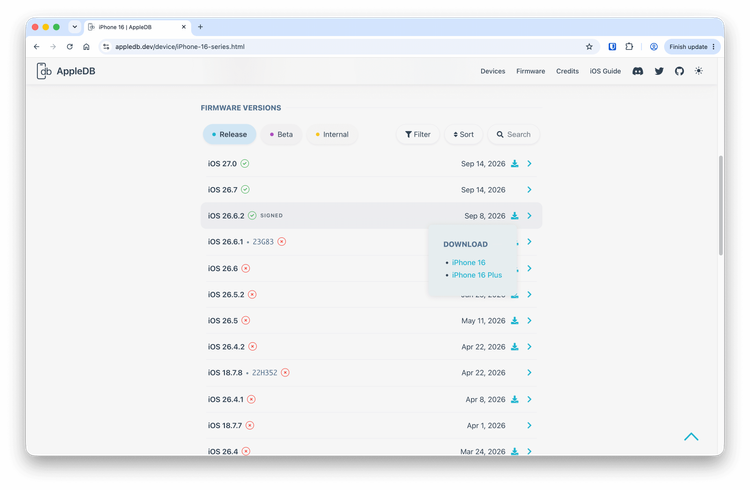Toggle the Release firmware filter
Screen dimensions: 750x490
coord(230,134)
